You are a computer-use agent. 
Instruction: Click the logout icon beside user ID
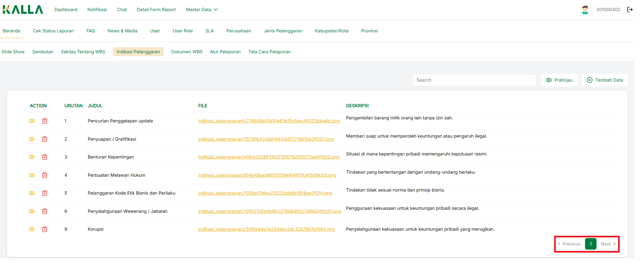[x=630, y=10]
